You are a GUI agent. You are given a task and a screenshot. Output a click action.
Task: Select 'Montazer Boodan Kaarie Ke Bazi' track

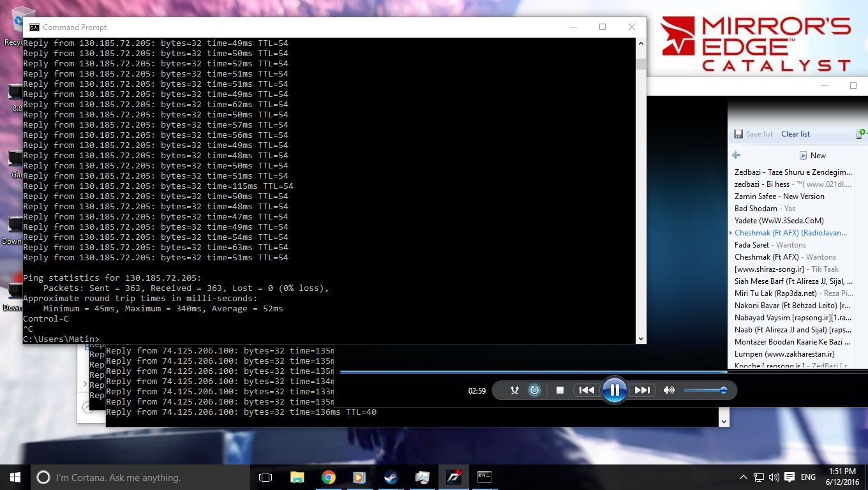(793, 342)
